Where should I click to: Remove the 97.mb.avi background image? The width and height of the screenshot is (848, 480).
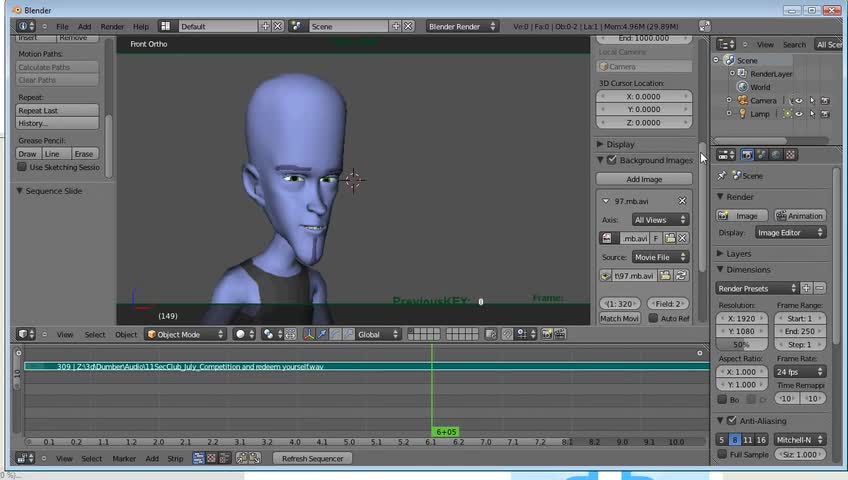pyautogui.click(x=683, y=201)
